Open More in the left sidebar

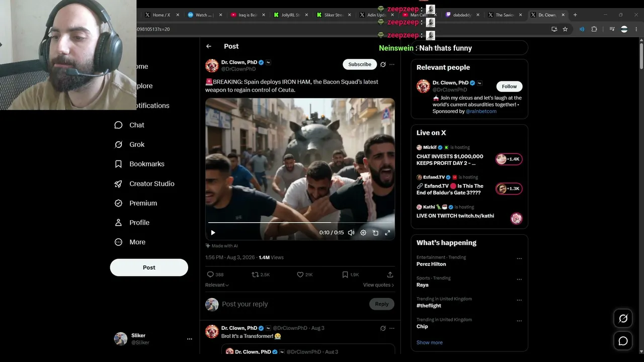pos(130,242)
